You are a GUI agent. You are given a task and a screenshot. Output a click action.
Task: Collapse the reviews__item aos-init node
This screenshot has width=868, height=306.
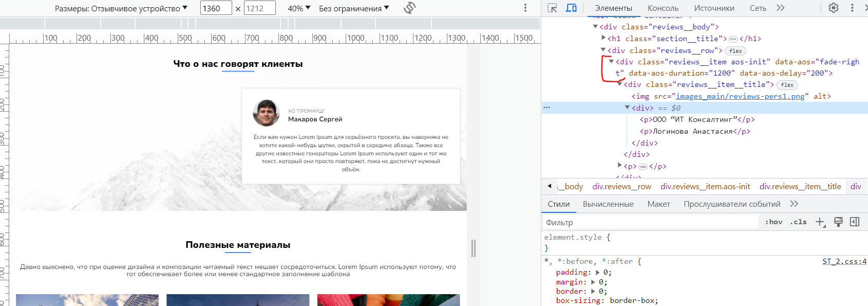pyautogui.click(x=612, y=61)
